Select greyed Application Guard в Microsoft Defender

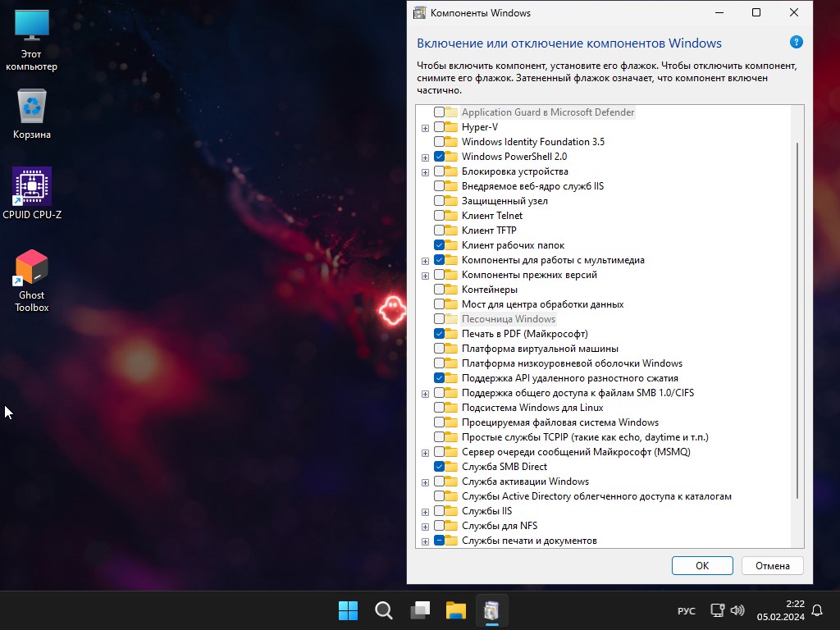548,112
